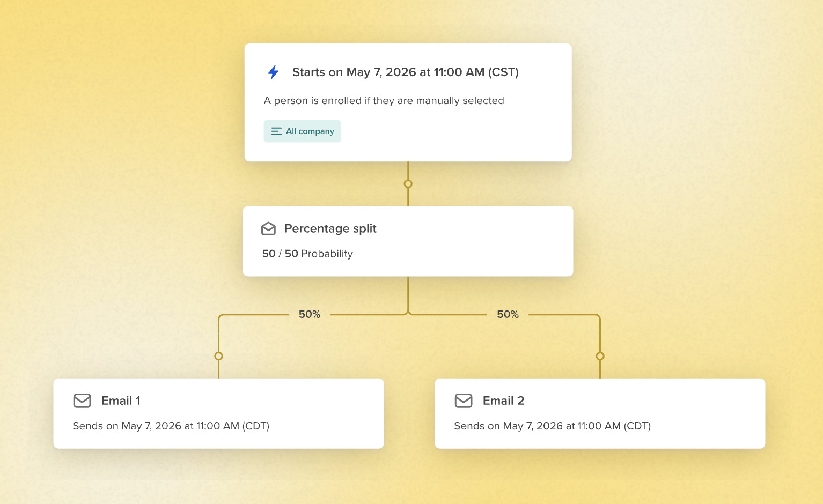Click the 50 / 50 Probability text
This screenshot has width=823, height=504.
click(x=307, y=254)
